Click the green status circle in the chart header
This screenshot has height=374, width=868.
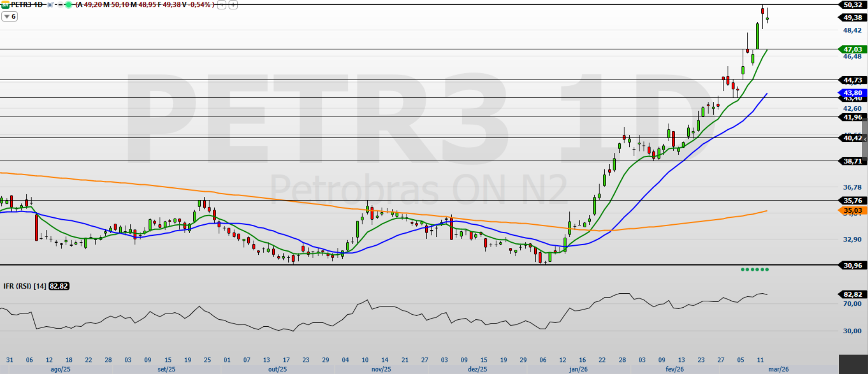[69, 5]
